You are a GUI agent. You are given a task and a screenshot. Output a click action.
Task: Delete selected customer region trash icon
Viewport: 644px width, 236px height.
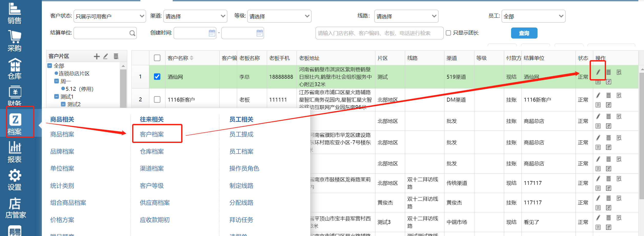116,56
